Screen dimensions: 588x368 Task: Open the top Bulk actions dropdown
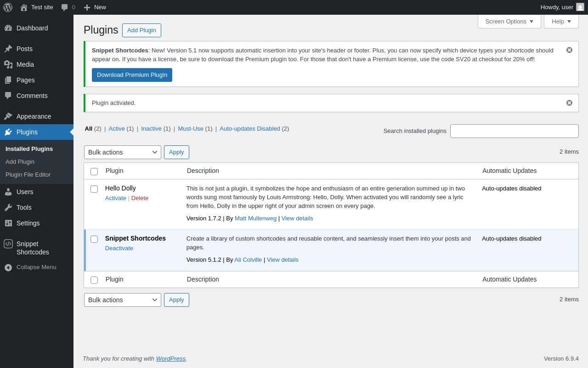point(123,152)
